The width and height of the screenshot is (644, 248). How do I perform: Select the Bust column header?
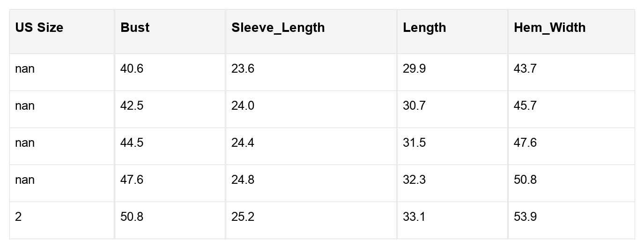tap(135, 28)
